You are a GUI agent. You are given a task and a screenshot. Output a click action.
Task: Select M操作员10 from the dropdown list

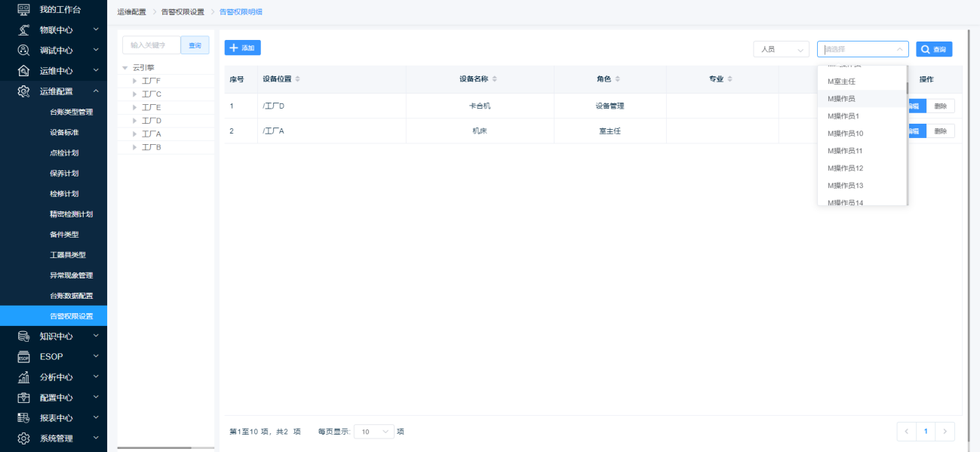tap(845, 134)
